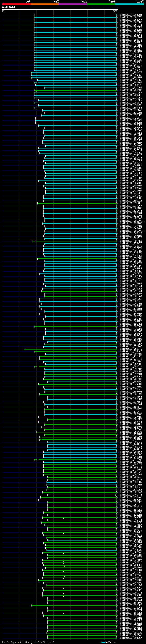Select the UniRef100_Q75LG2 label

point(131,608)
